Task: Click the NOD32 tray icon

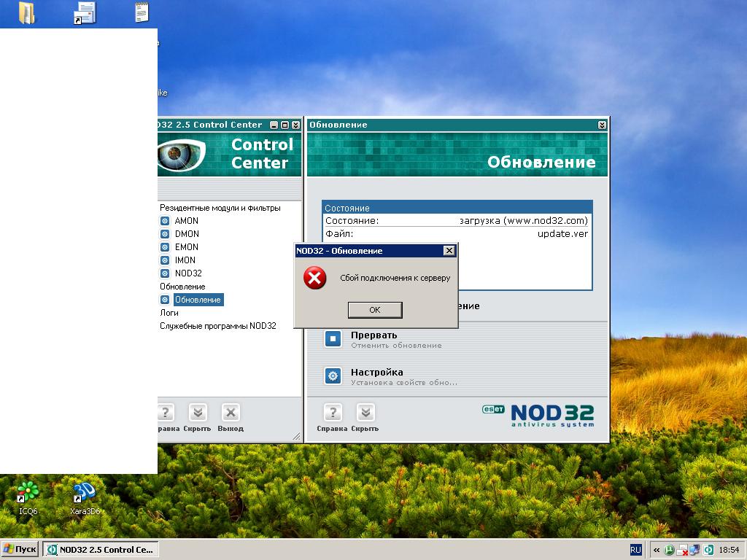Action: [x=708, y=550]
